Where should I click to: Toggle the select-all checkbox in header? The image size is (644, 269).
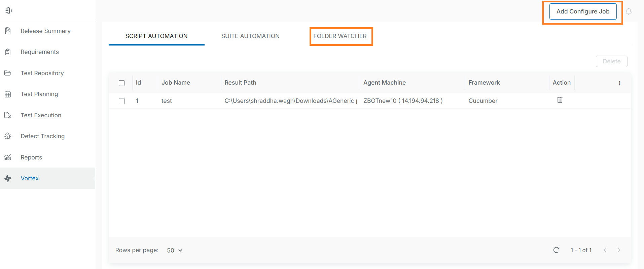[122, 83]
